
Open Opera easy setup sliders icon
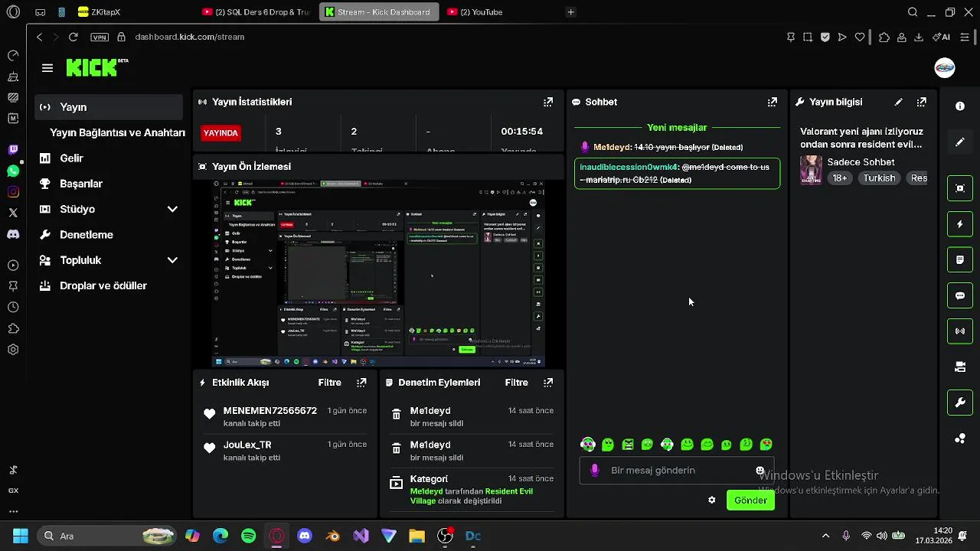(x=965, y=37)
